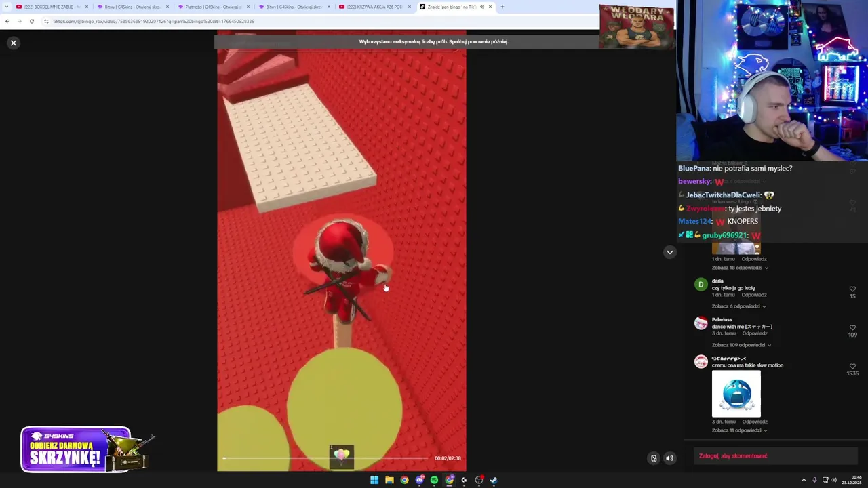Image resolution: width=868 pixels, height=488 pixels.
Task: Expand 'Zobacz 6 odpowiedzi' replies
Action: tap(738, 306)
